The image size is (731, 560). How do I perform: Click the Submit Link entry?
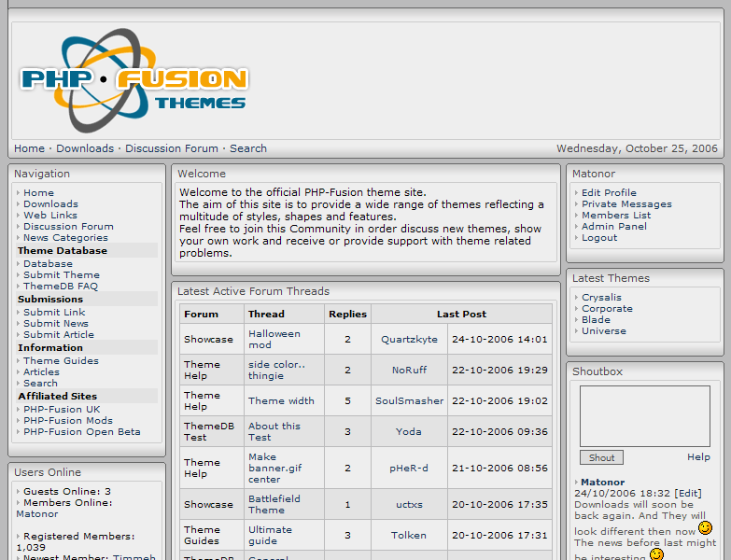click(54, 312)
